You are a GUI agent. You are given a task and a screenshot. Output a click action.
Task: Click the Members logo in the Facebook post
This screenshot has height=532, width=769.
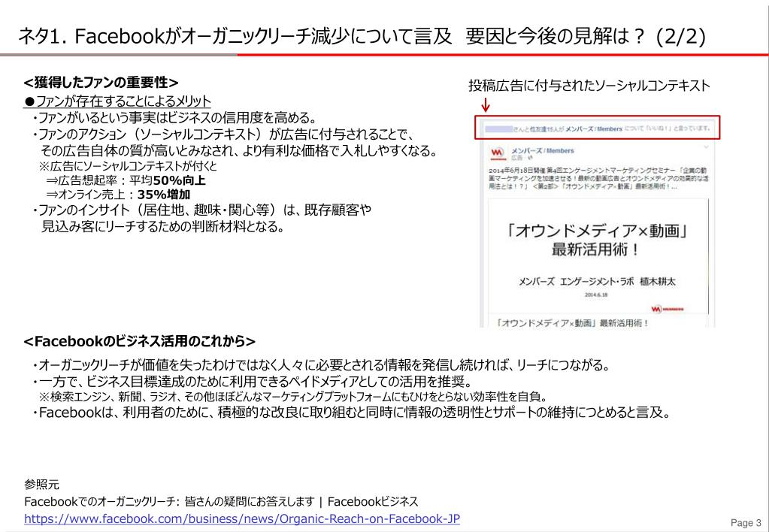(x=498, y=153)
